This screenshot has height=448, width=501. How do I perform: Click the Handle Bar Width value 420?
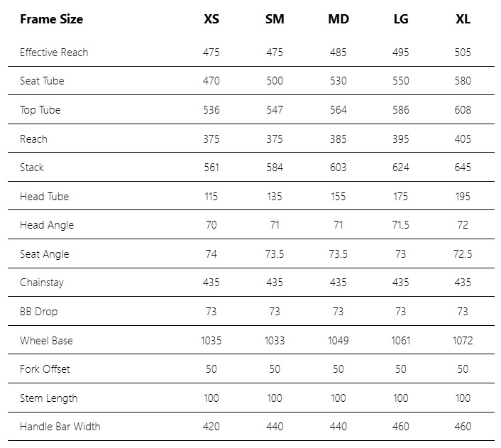211,427
